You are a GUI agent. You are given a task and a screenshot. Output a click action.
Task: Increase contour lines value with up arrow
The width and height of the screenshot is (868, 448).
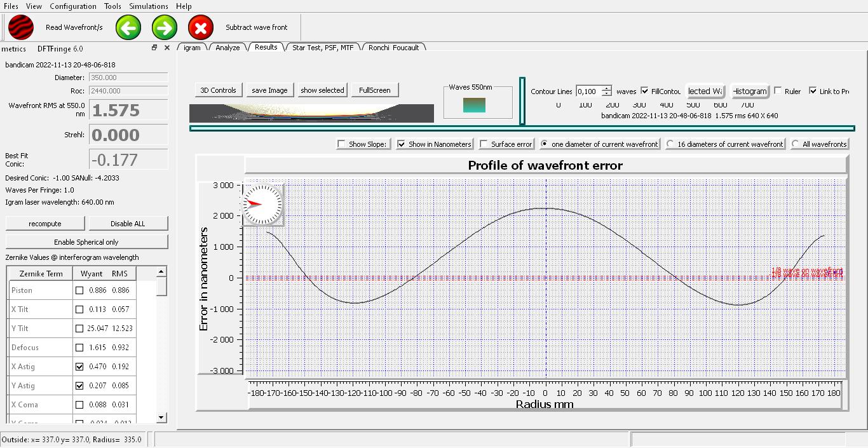[607, 88]
